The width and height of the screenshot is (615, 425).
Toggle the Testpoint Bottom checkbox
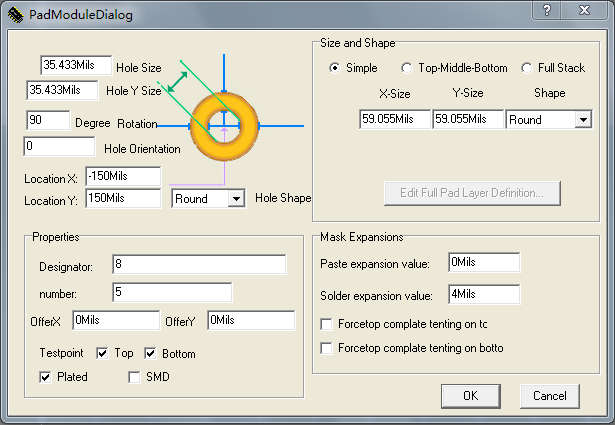[151, 354]
